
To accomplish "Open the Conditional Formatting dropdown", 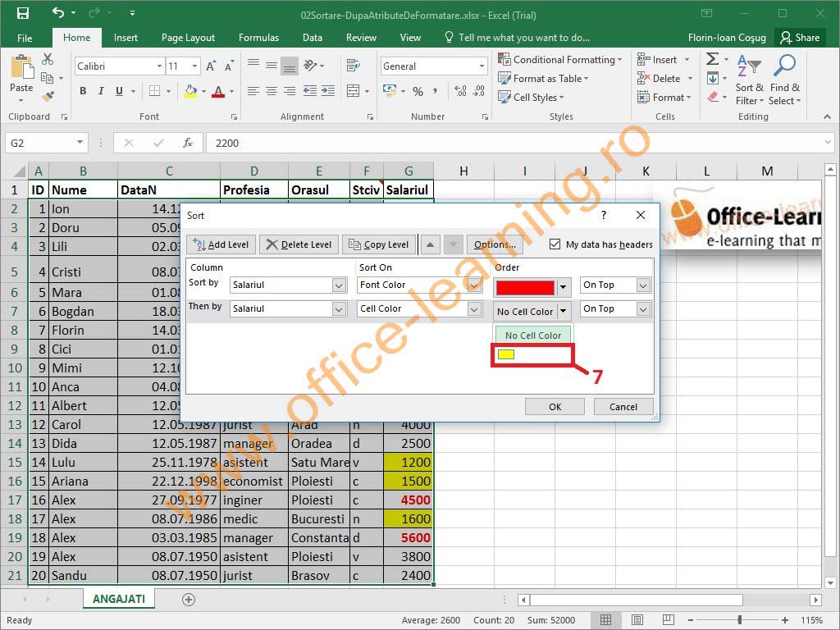I will pyautogui.click(x=560, y=59).
